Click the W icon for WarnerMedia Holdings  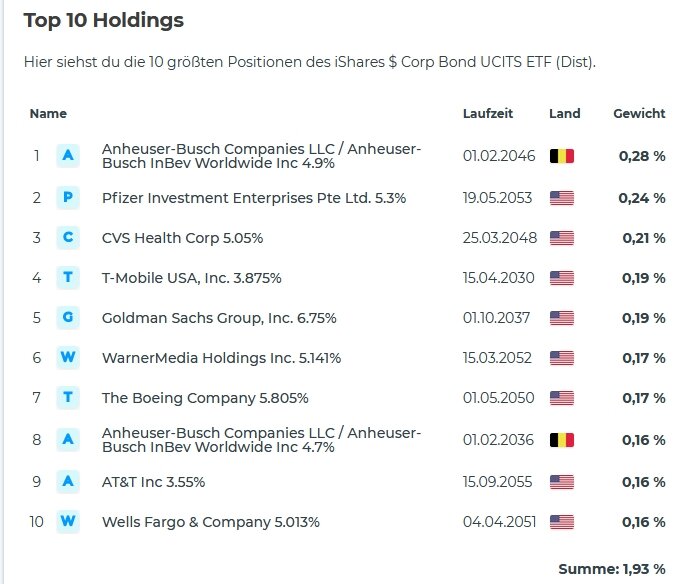click(68, 358)
